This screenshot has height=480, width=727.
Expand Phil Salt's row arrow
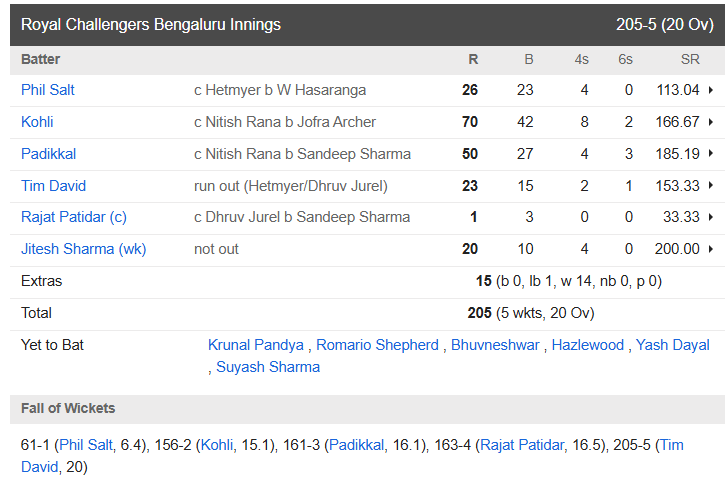710,90
